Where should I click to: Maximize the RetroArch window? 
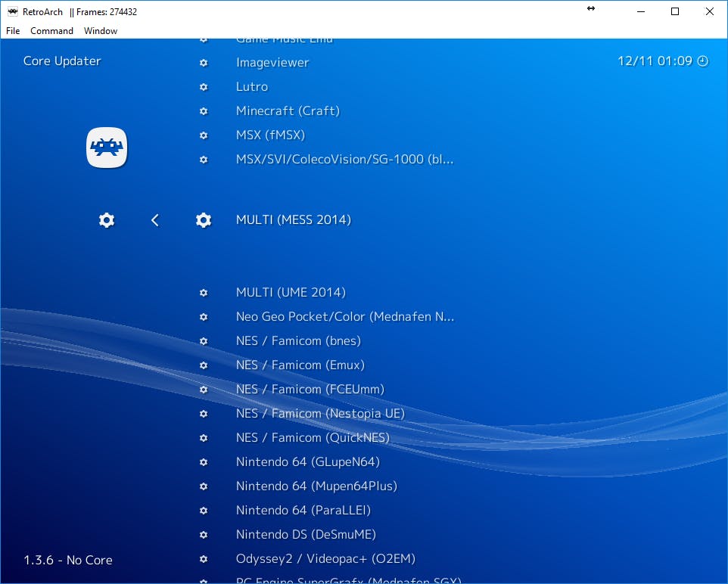point(675,11)
